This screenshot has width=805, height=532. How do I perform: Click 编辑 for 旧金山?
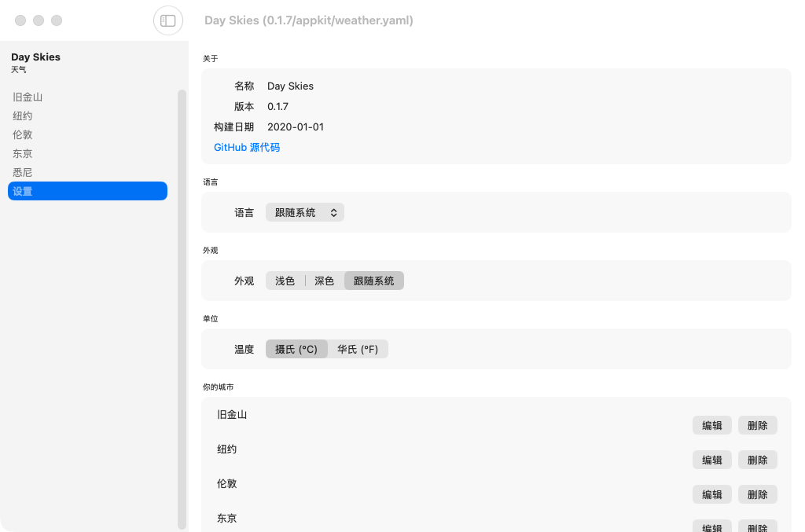(x=712, y=425)
